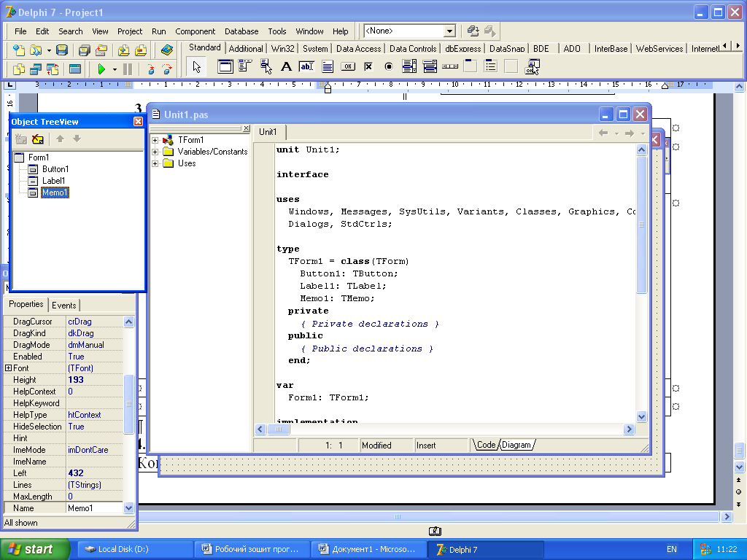The height and width of the screenshot is (560, 747).
Task: Open the <None> desktop combo box
Action: click(409, 31)
